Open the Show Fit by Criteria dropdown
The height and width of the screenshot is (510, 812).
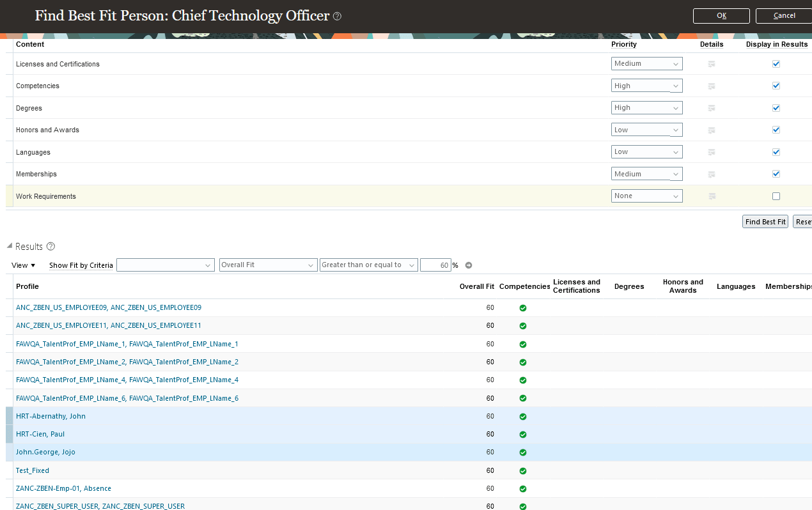[165, 265]
